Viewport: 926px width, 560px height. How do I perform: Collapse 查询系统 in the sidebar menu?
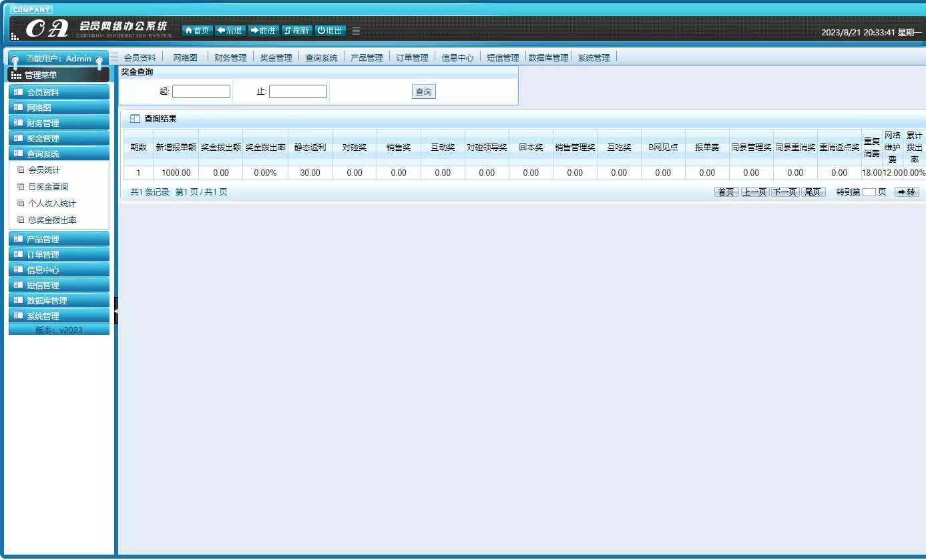(x=59, y=154)
